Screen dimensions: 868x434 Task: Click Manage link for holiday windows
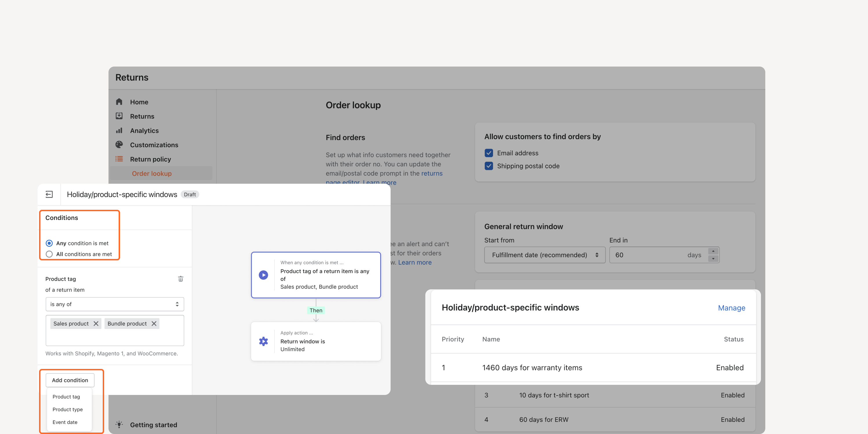(731, 308)
